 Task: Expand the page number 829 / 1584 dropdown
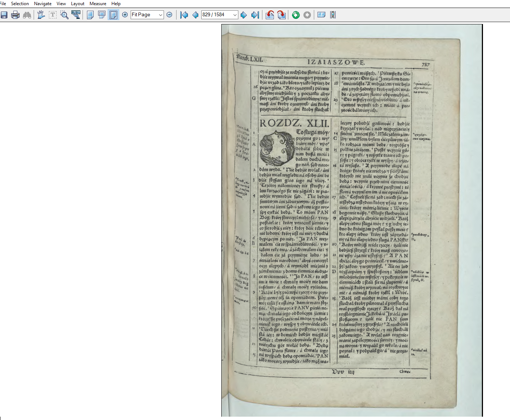pos(235,15)
